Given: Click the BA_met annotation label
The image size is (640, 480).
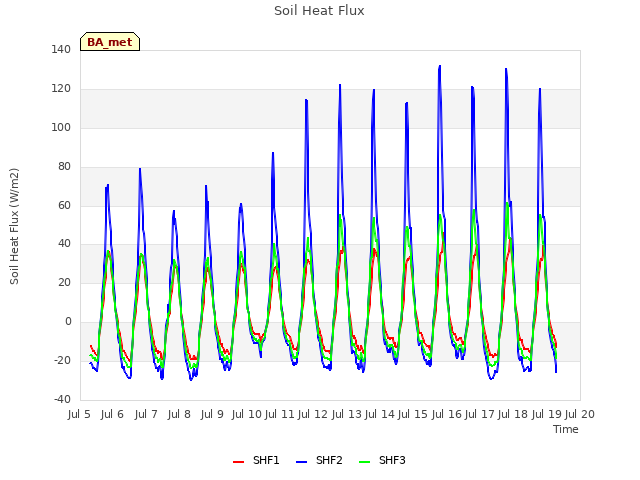Looking at the screenshot, I should pos(110,42).
